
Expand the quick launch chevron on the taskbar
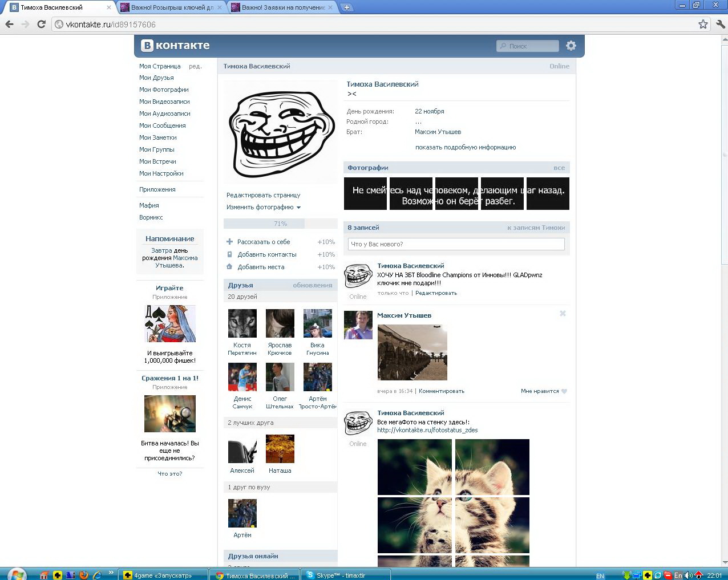tap(111, 573)
